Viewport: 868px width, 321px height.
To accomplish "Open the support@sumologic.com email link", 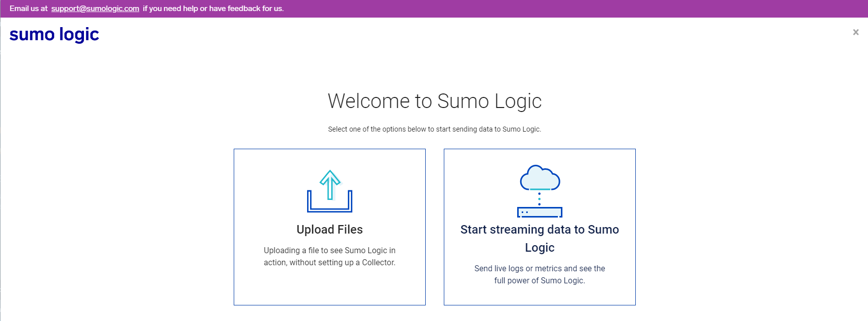I will (x=95, y=9).
